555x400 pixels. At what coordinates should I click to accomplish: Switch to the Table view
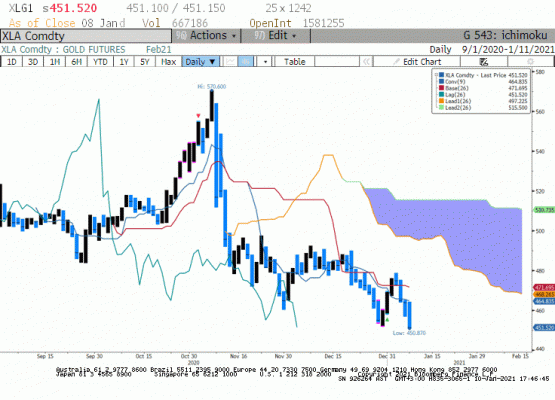coord(294,62)
